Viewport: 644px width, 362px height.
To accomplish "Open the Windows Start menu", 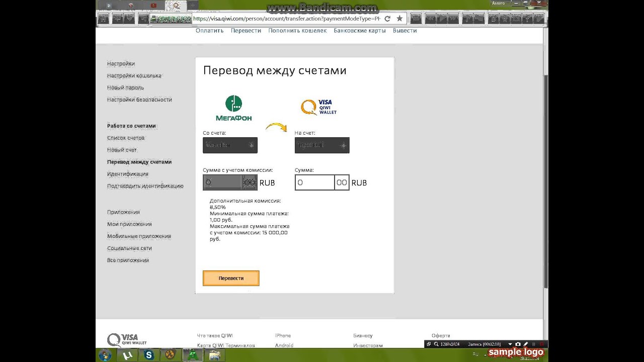I will click(105, 355).
